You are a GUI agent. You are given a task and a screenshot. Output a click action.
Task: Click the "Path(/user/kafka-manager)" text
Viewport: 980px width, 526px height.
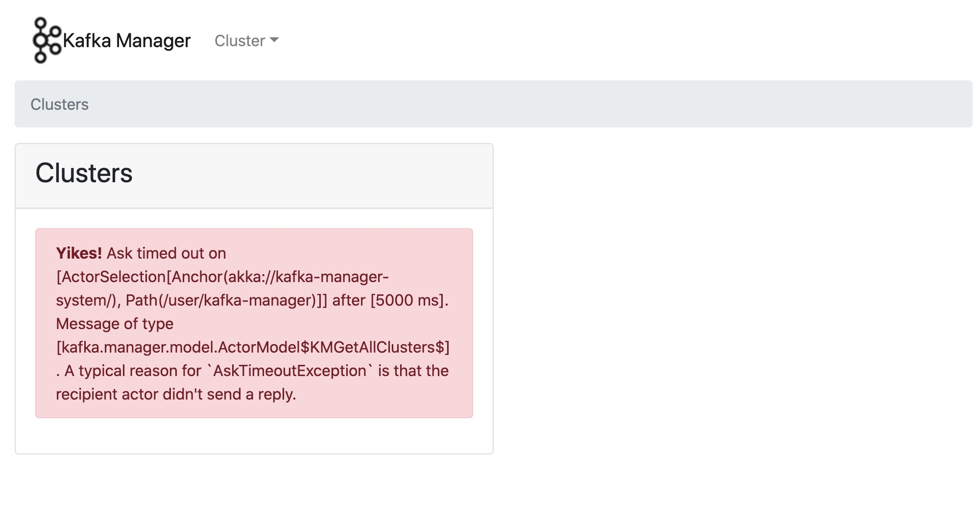226,300
